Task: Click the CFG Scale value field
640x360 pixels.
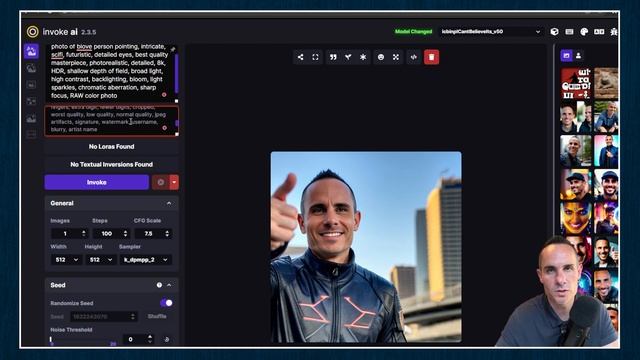Action: pos(149,233)
